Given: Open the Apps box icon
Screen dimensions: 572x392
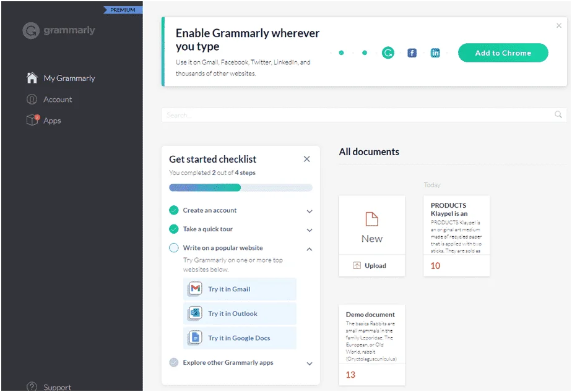Looking at the screenshot, I should (32, 120).
